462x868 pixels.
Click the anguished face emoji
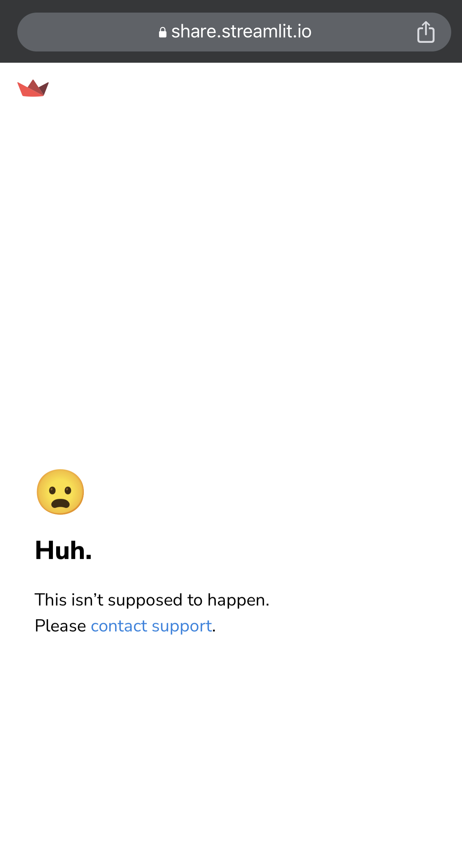60,492
